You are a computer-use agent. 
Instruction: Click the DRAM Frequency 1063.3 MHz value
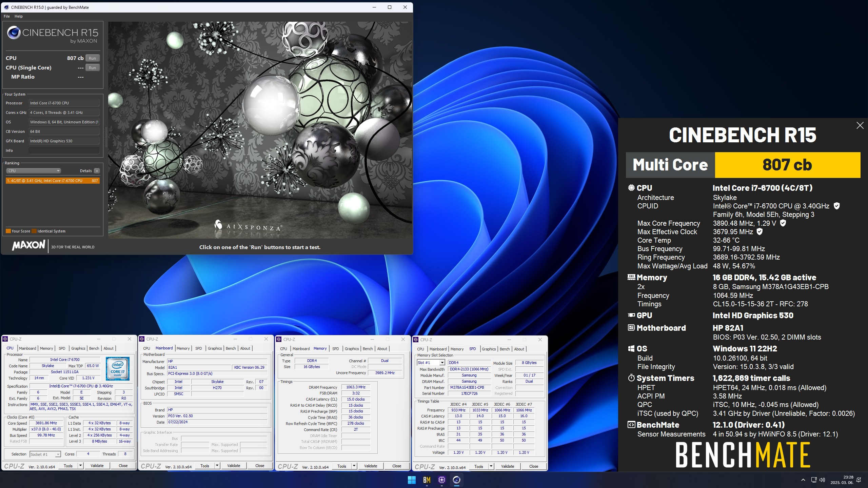tap(356, 387)
